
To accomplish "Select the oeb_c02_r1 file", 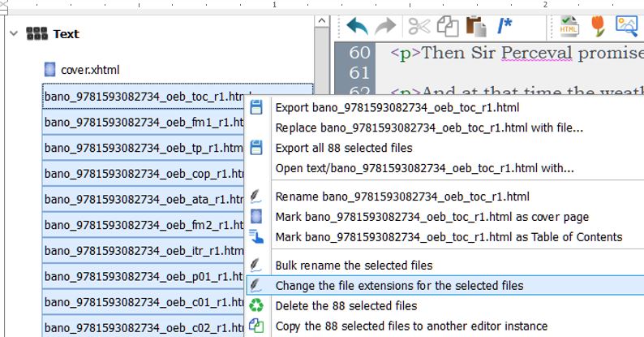I will (x=143, y=327).
